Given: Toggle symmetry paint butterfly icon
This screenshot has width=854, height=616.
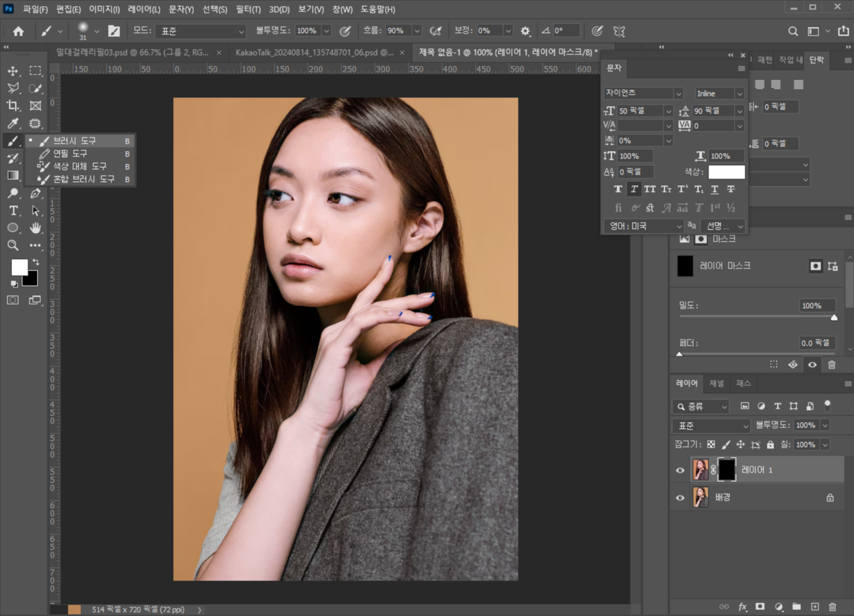Looking at the screenshot, I should pos(619,31).
